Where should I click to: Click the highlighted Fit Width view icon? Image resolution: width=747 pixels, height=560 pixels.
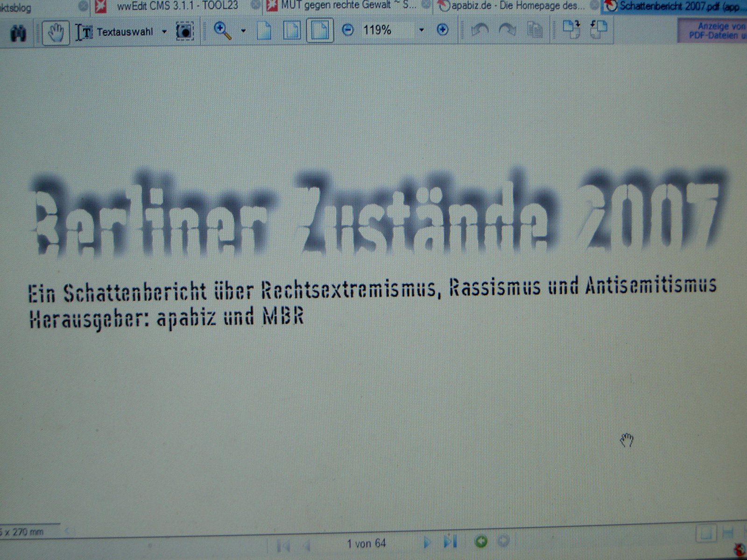coord(320,31)
